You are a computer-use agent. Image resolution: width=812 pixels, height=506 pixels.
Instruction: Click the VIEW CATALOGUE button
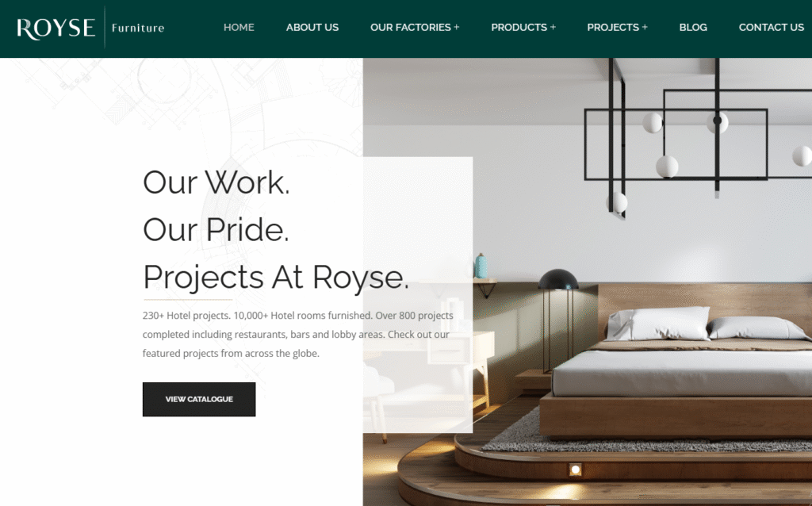[199, 399]
